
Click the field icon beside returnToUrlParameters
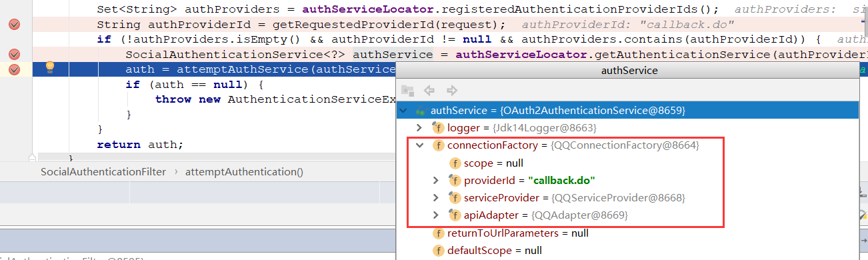pyautogui.click(x=438, y=233)
